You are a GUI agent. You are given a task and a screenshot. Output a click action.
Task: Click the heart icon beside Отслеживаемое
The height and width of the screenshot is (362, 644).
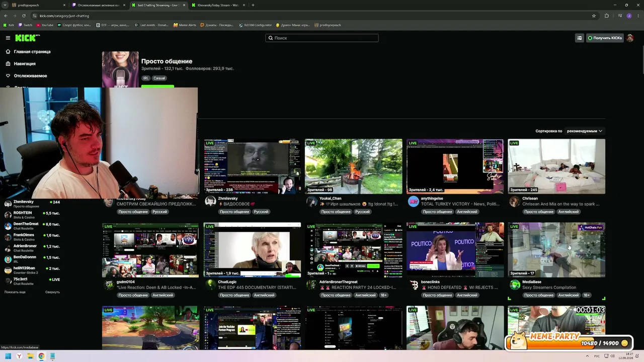point(8,75)
